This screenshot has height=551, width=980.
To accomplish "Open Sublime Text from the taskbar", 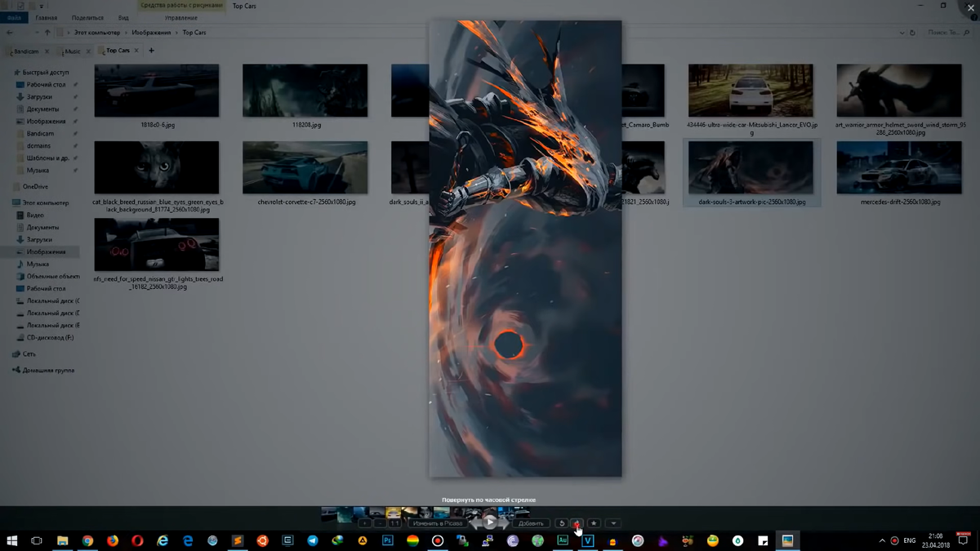I will (x=238, y=540).
